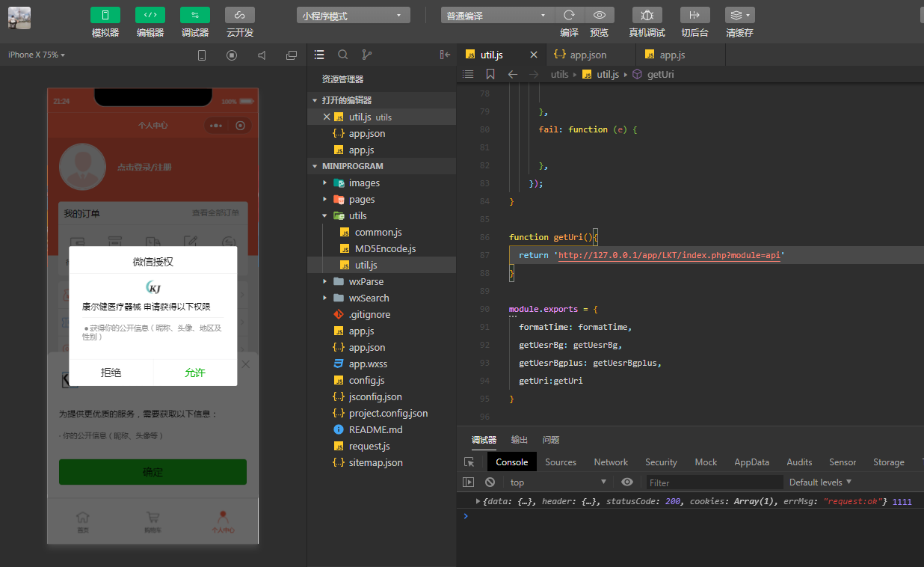Expand the images folder
This screenshot has width=924, height=567.
382,183
